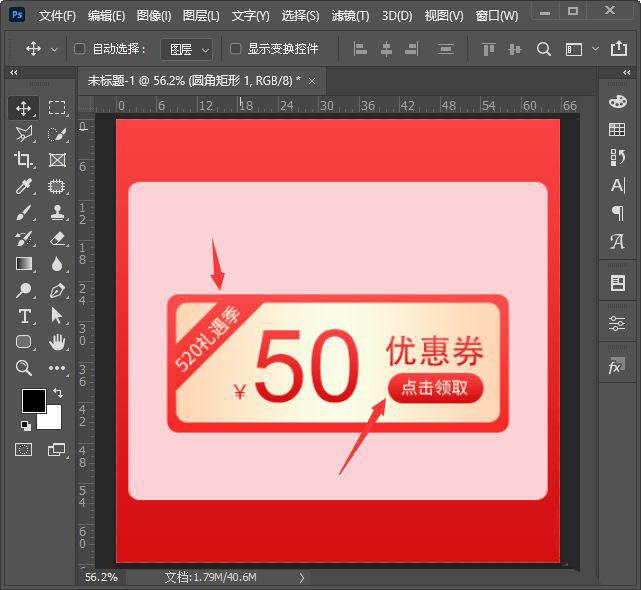Screen dimensions: 641x590
Task: Open the Styles fx panel
Action: pyautogui.click(x=617, y=367)
